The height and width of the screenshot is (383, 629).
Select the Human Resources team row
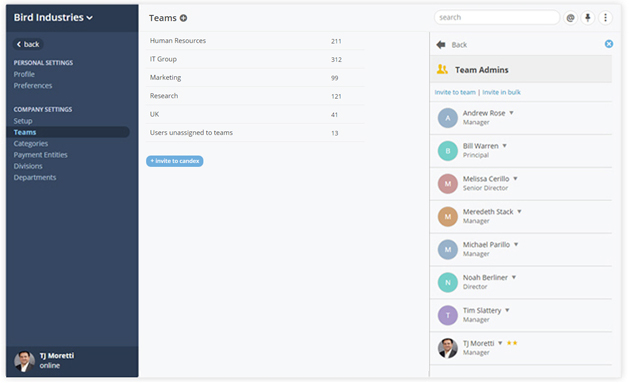(255, 41)
